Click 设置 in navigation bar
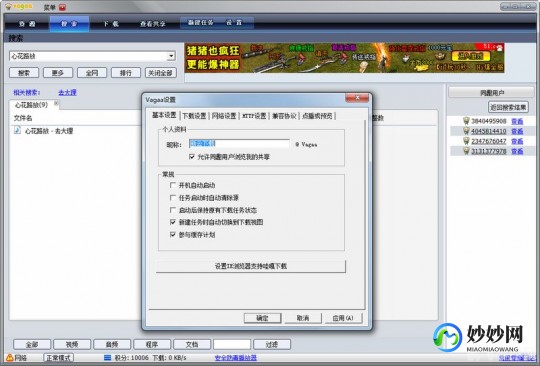The image size is (540, 366). pyautogui.click(x=234, y=22)
